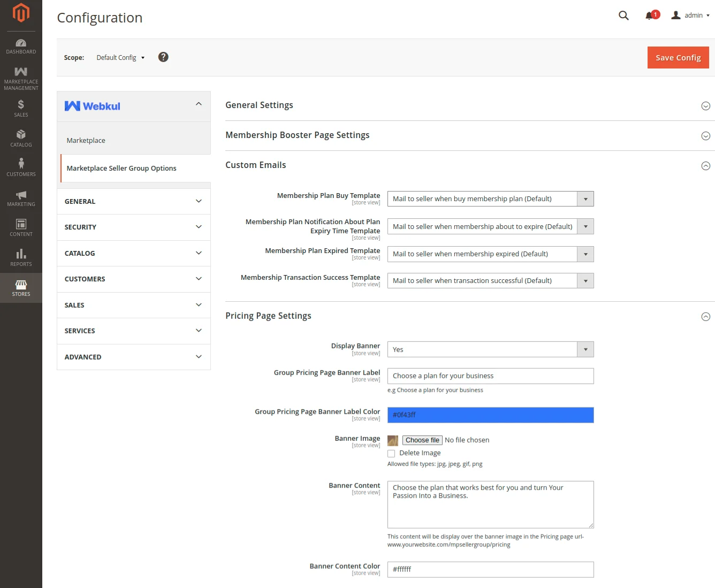Click the Group Pricing Page Banner Label Color field
Viewport: 715px width, 588px height.
(x=490, y=415)
